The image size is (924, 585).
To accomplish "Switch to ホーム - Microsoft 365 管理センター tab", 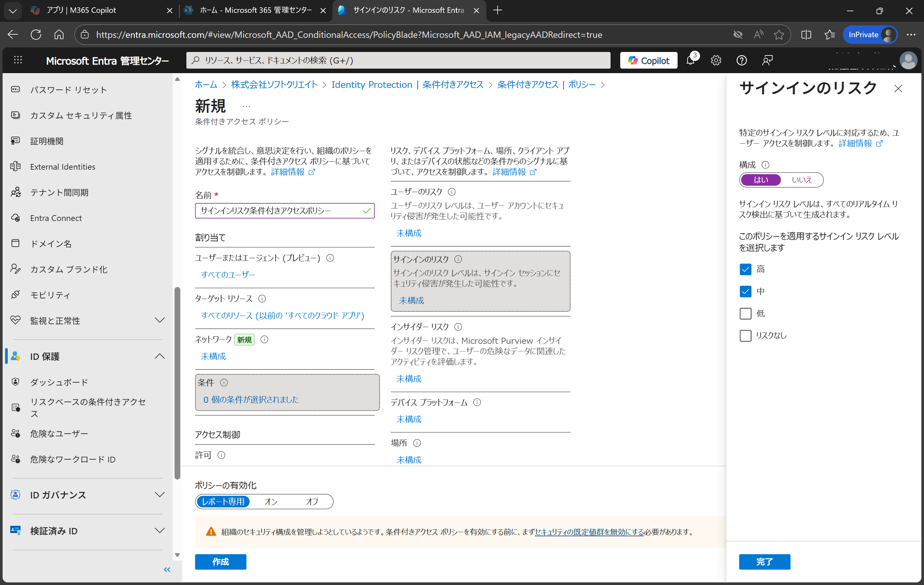I will click(x=254, y=10).
